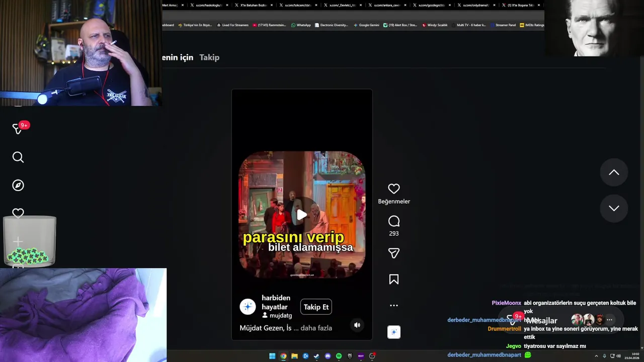This screenshot has width=644, height=362.
Task: Open Livad For Streamers bookmark
Action: (232, 25)
